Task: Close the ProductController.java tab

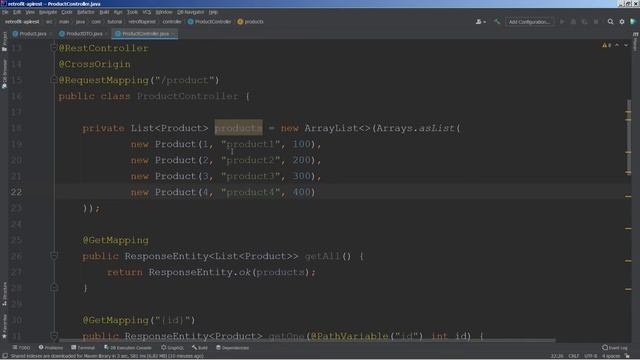Action: [174, 34]
